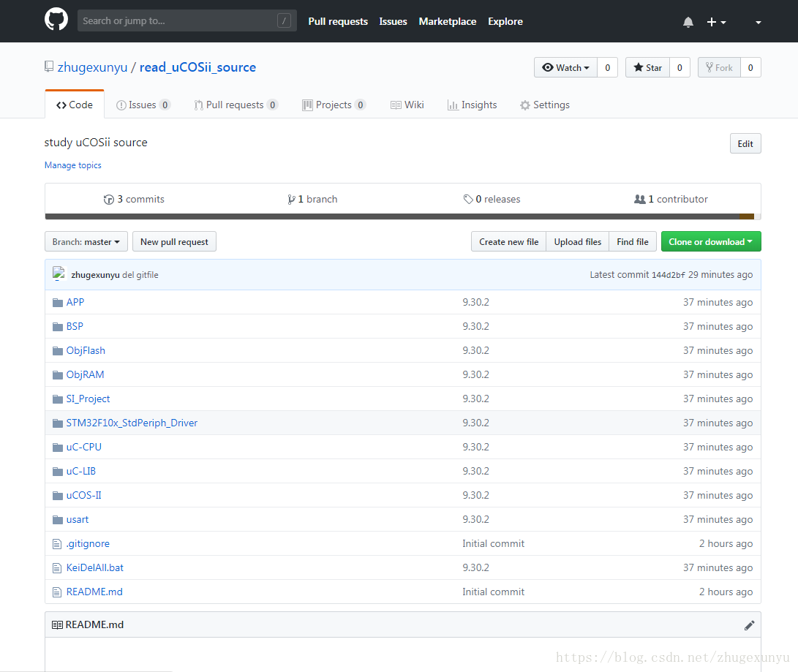Image resolution: width=798 pixels, height=672 pixels.
Task: Open the user profile dropdown arrow
Action: tap(759, 23)
